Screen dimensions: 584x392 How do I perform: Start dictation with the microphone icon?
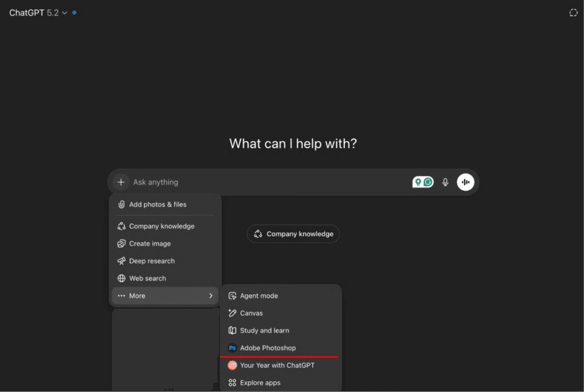coord(445,182)
